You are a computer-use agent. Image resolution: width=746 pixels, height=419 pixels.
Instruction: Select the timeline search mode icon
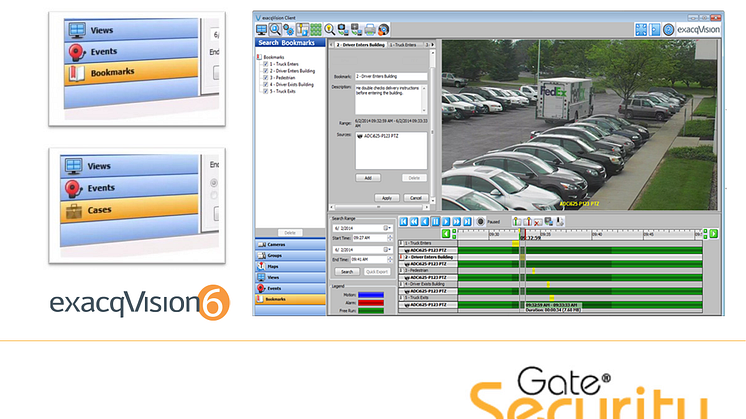pyautogui.click(x=302, y=29)
